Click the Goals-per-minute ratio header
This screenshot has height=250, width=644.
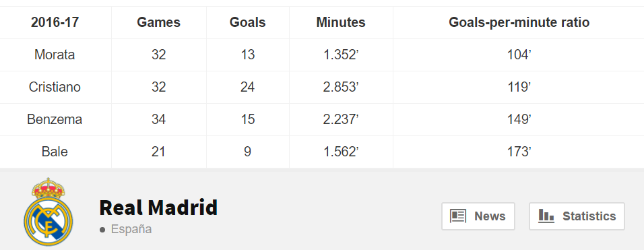point(519,22)
